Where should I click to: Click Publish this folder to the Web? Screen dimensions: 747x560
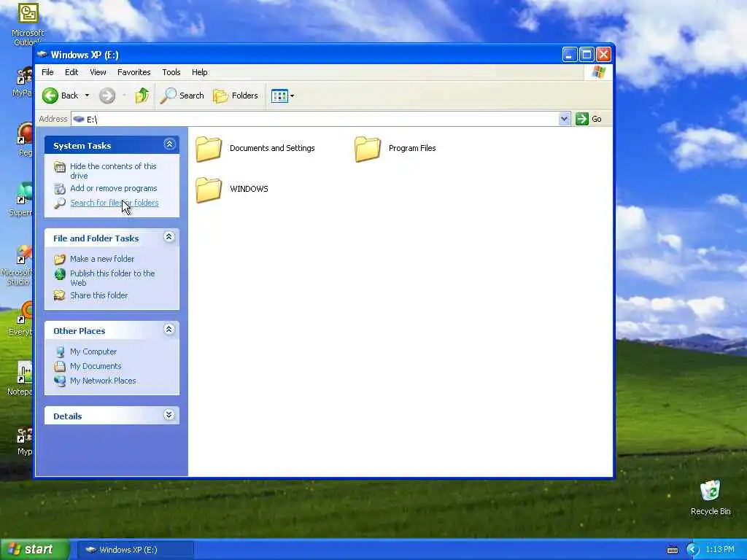[112, 278]
